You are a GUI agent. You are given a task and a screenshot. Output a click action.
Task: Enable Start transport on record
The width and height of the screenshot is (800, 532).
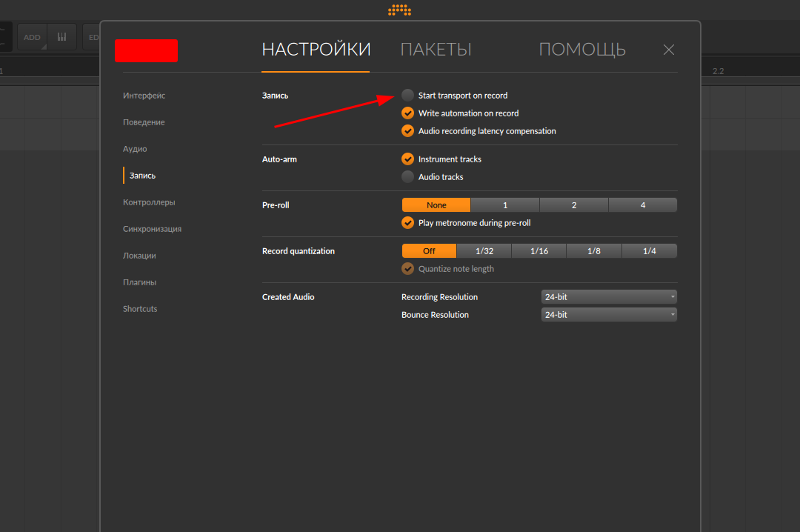coord(407,96)
